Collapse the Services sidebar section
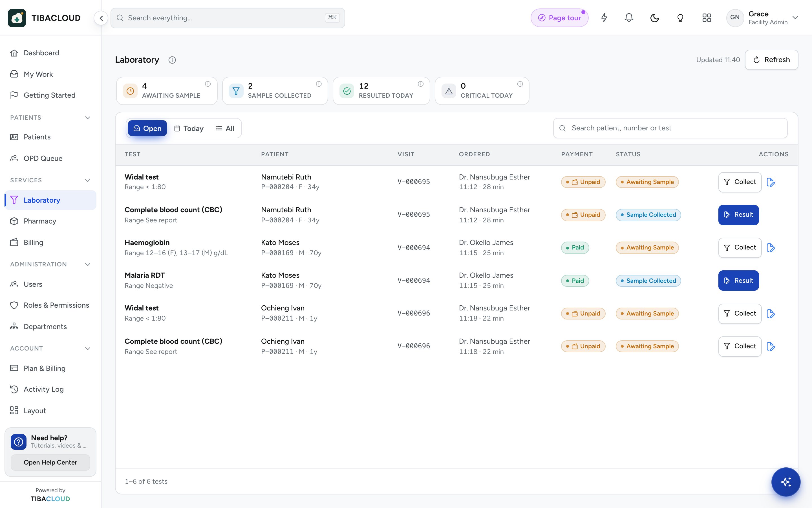The height and width of the screenshot is (508, 812). pyautogui.click(x=88, y=180)
